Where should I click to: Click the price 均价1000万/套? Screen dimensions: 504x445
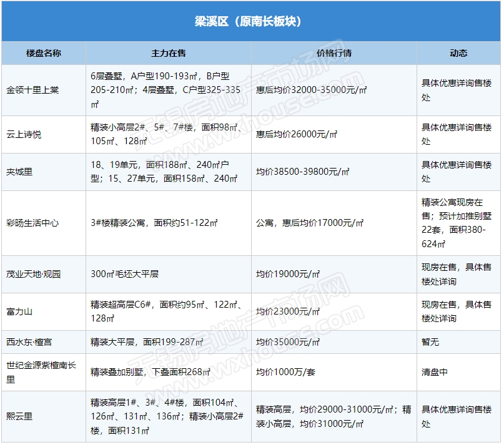tap(285, 372)
